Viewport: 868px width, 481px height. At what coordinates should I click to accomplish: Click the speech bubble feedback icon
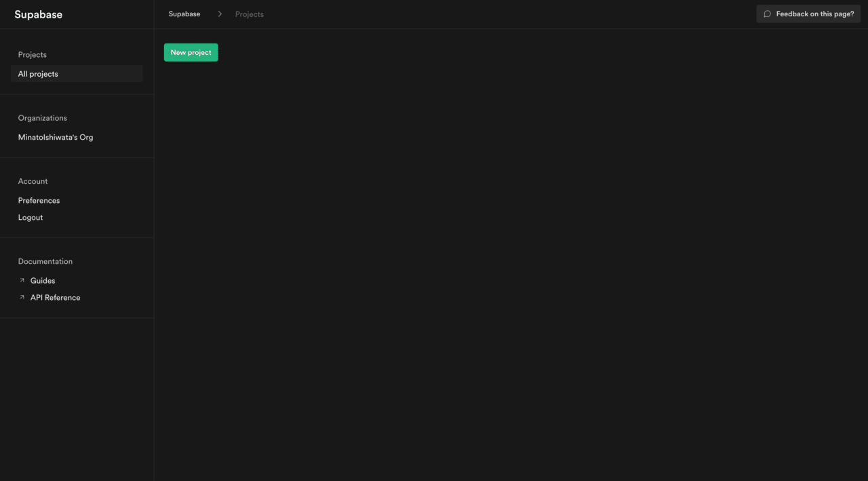[767, 14]
